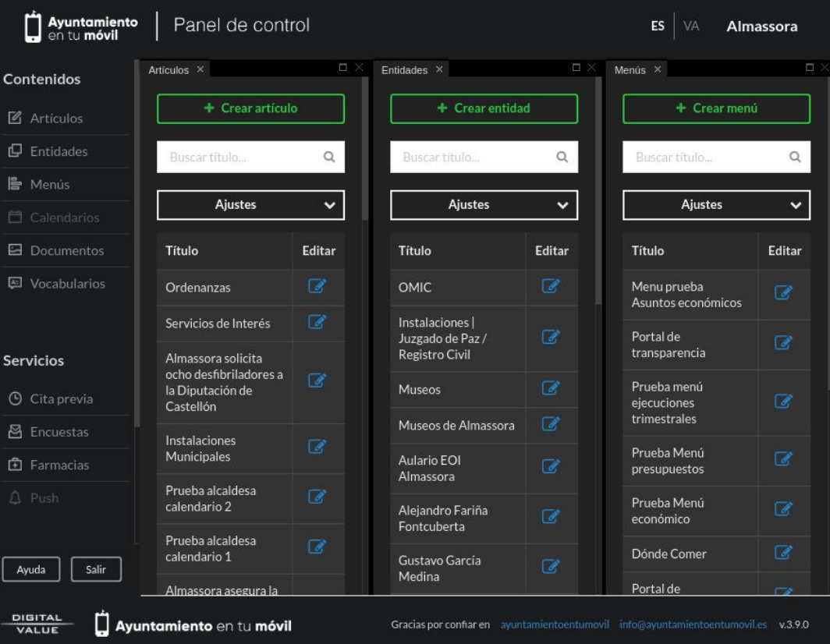The image size is (830, 644).
Task: Go to Farmacias in Servicios section
Action: click(59, 465)
